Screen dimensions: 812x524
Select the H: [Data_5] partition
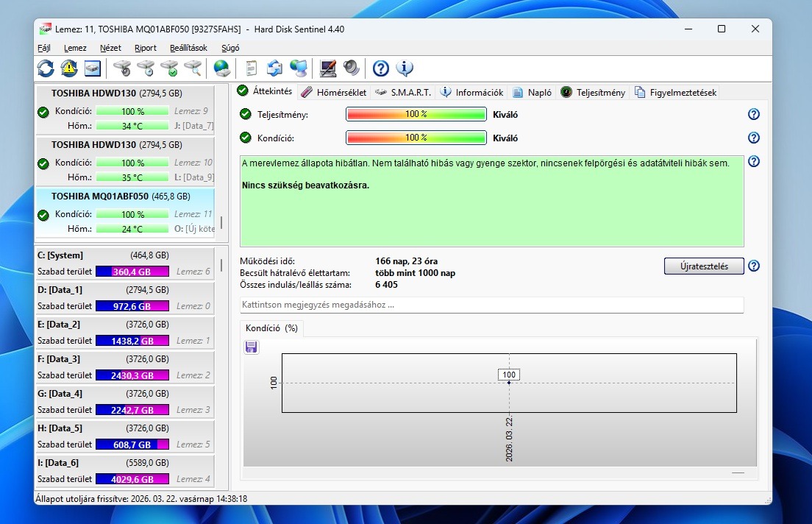[x=125, y=436]
